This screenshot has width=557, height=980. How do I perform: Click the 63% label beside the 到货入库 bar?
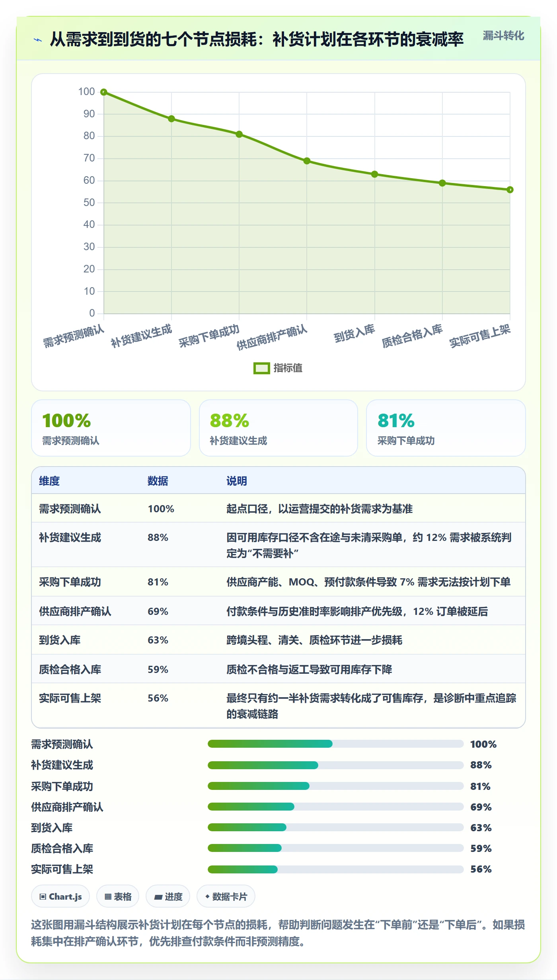(481, 828)
